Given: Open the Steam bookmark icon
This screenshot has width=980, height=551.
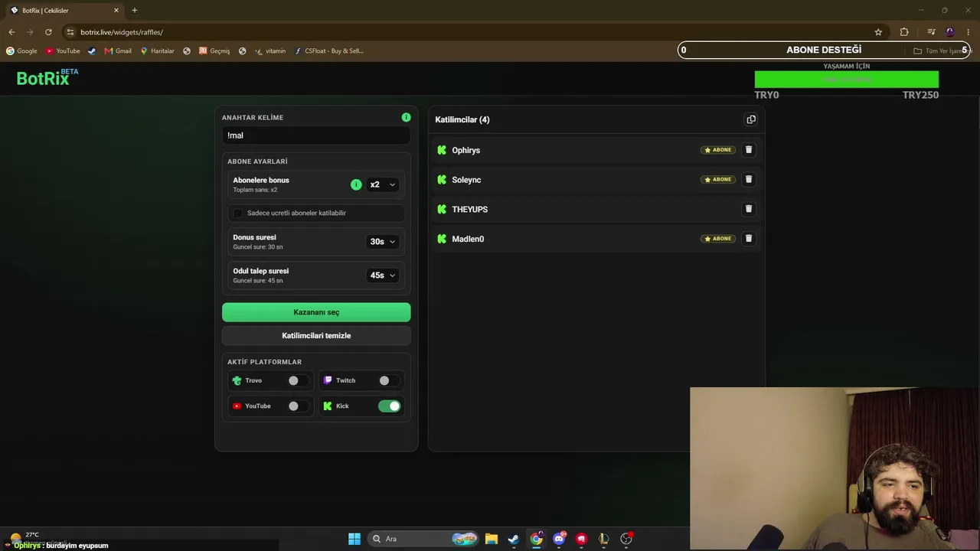Looking at the screenshot, I should (92, 51).
